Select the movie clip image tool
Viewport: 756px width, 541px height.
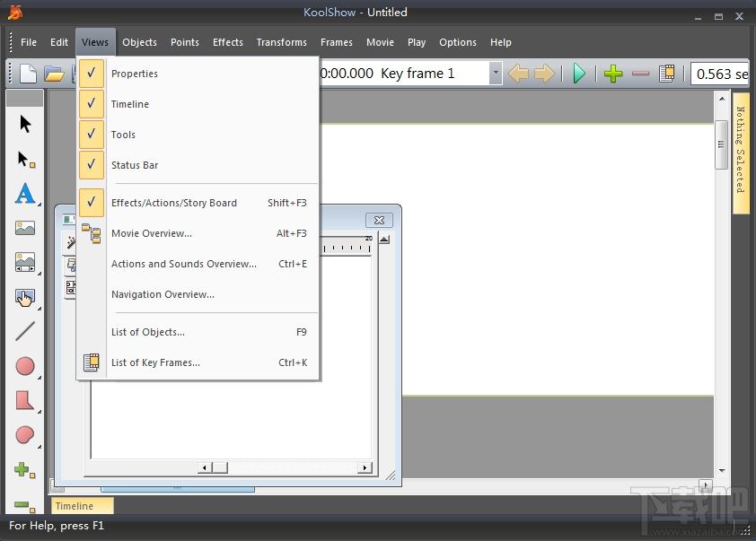click(25, 263)
